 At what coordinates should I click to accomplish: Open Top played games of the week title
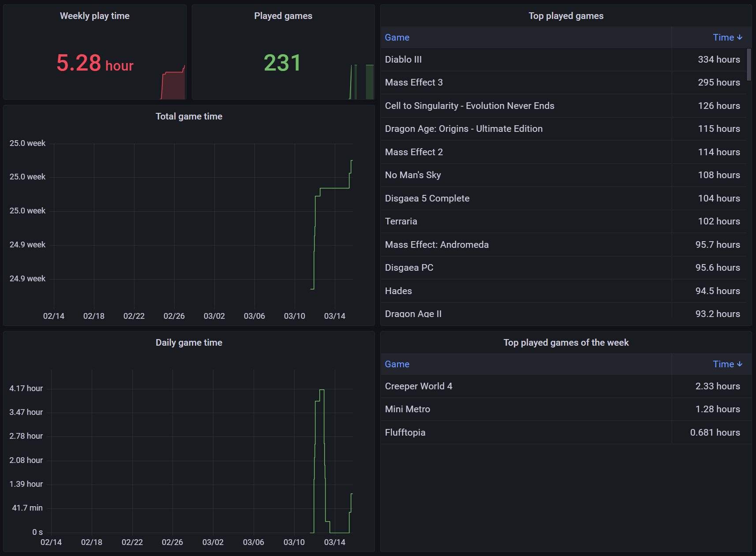[x=566, y=343]
